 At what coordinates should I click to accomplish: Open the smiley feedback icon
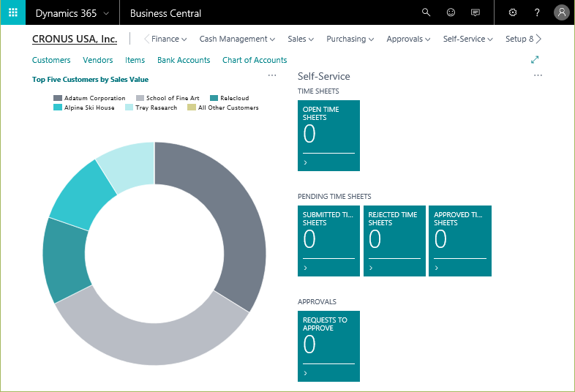click(451, 12)
